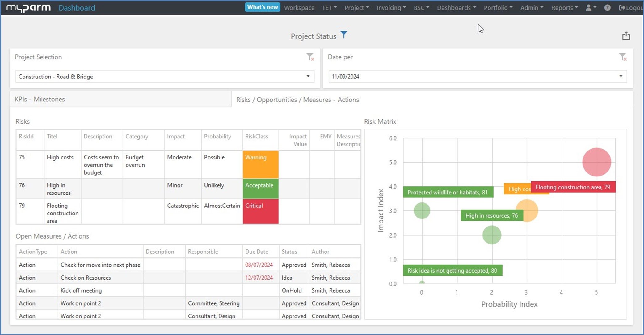Expand the Date per dropdown arrow
644x335 pixels.
(621, 76)
